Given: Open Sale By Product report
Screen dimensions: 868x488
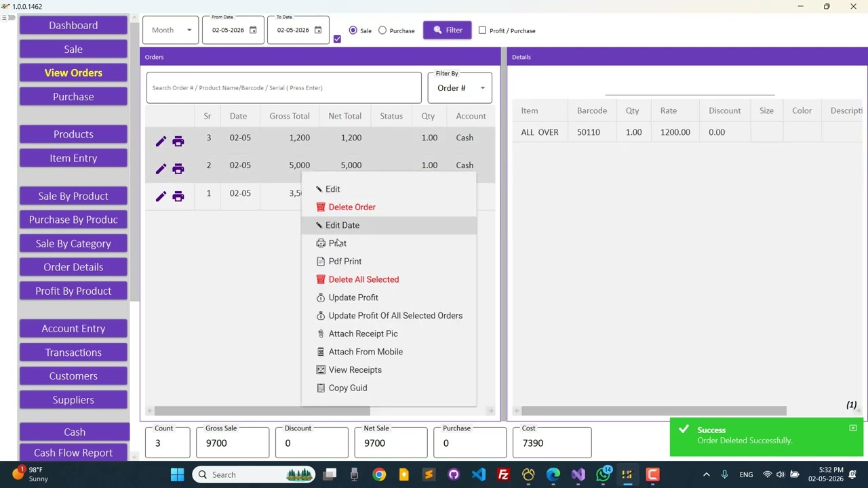Looking at the screenshot, I should tap(73, 196).
